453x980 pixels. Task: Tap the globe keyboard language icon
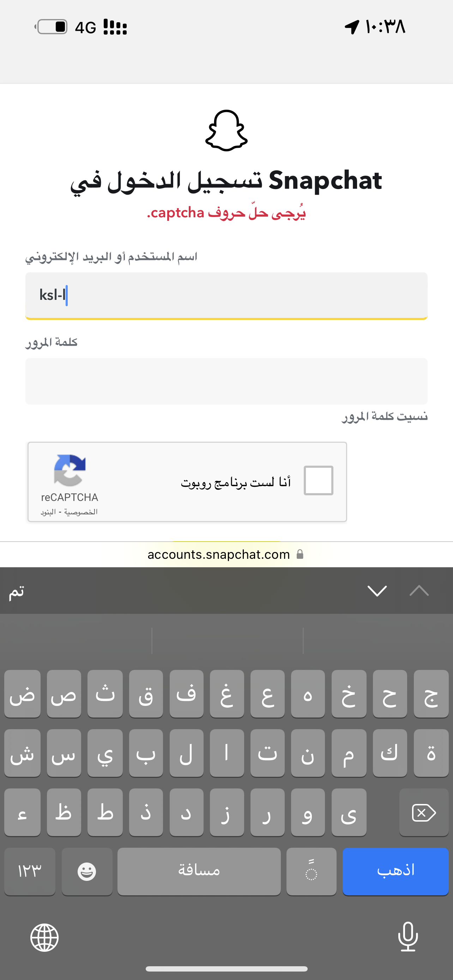pyautogui.click(x=44, y=937)
